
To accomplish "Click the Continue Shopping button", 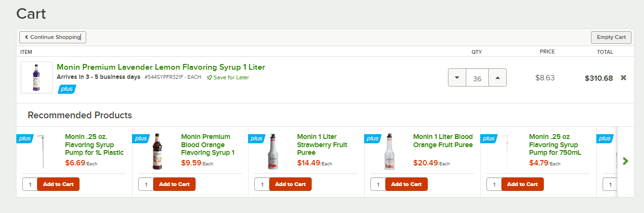I will pyautogui.click(x=53, y=37).
